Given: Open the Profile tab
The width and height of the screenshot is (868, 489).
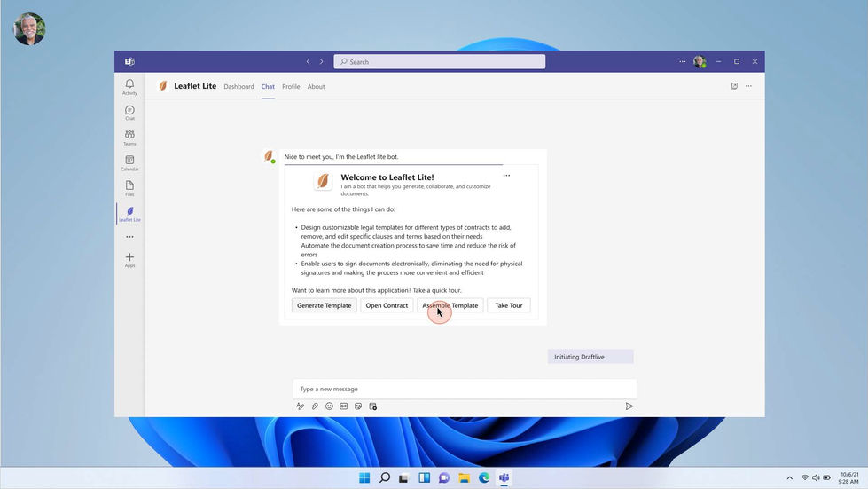Looking at the screenshot, I should point(291,86).
